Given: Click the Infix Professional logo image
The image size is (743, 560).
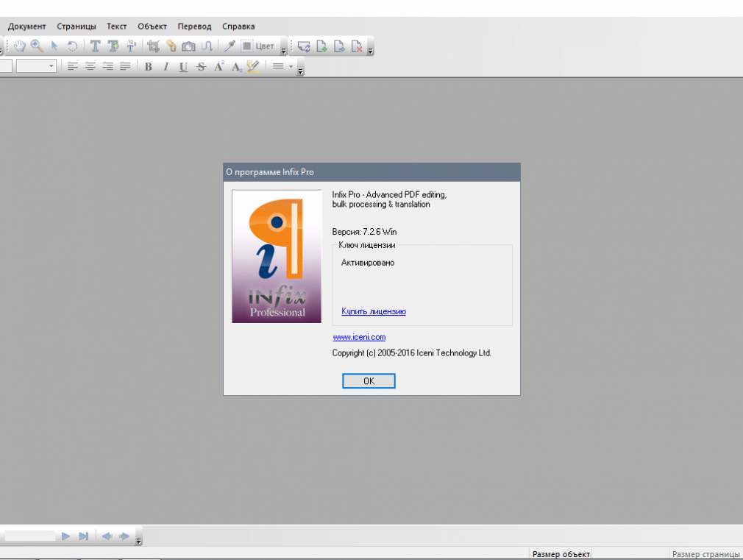Looking at the screenshot, I should point(277,257).
